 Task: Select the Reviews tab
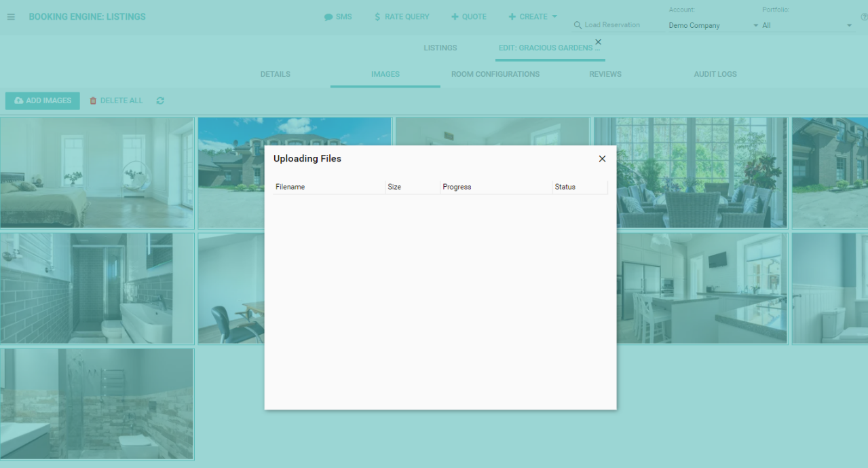tap(605, 74)
